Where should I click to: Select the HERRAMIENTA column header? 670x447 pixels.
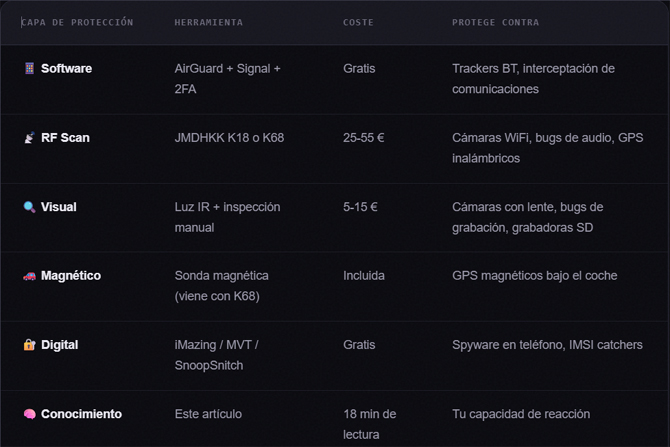[x=209, y=22]
